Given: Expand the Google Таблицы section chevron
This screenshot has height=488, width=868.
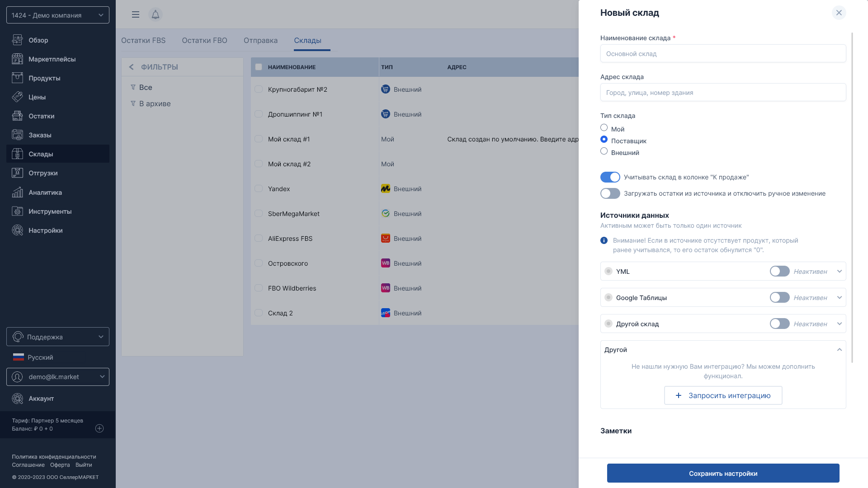Looking at the screenshot, I should 840,298.
